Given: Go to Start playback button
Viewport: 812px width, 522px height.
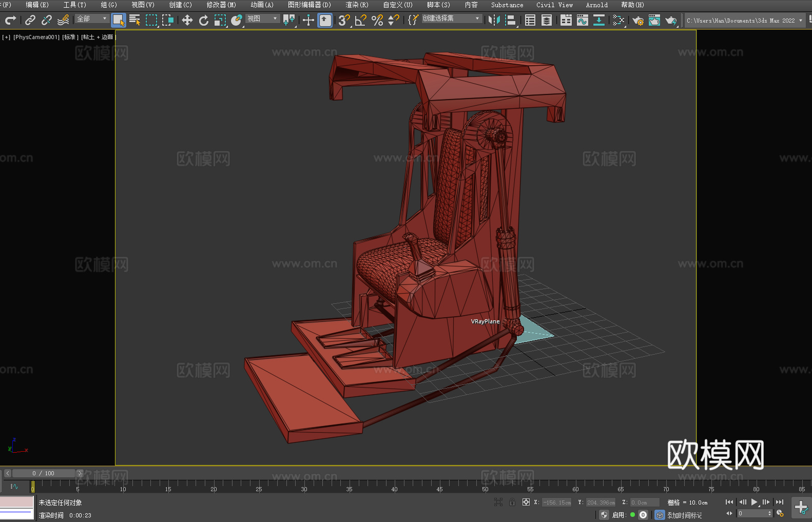Looking at the screenshot, I should pos(729,502).
